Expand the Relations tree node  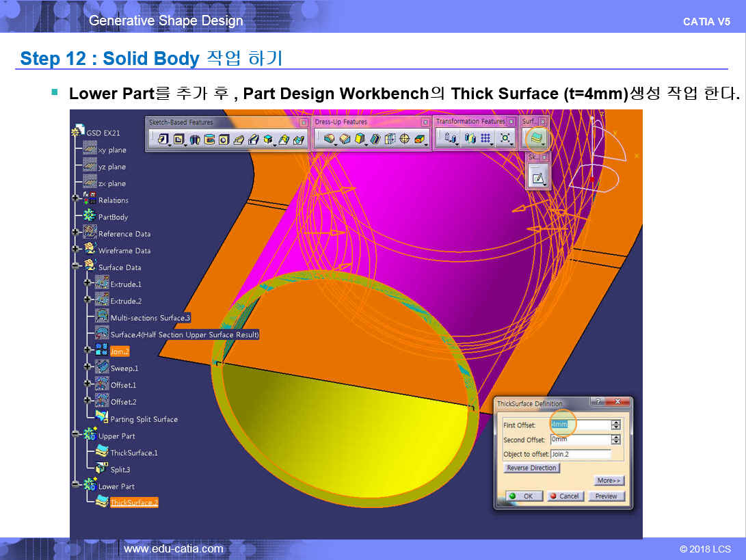[75, 200]
